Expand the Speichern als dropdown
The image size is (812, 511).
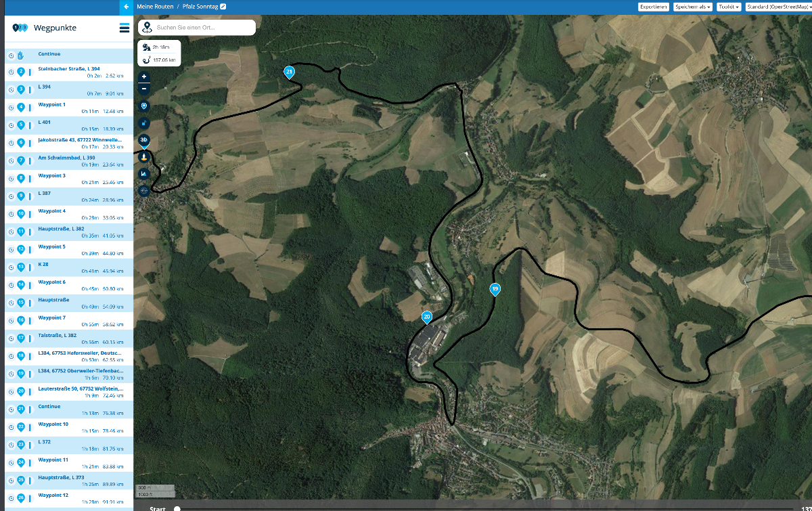693,6
